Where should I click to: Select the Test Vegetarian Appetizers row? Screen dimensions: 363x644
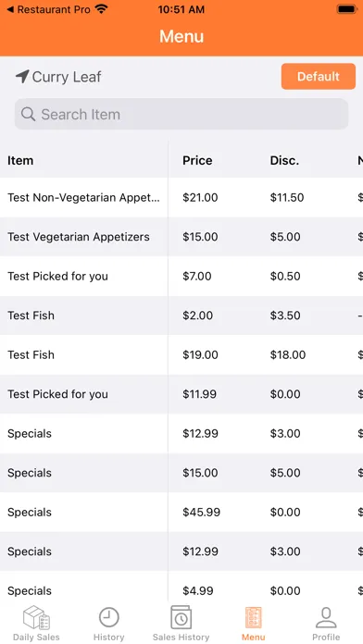[181, 237]
